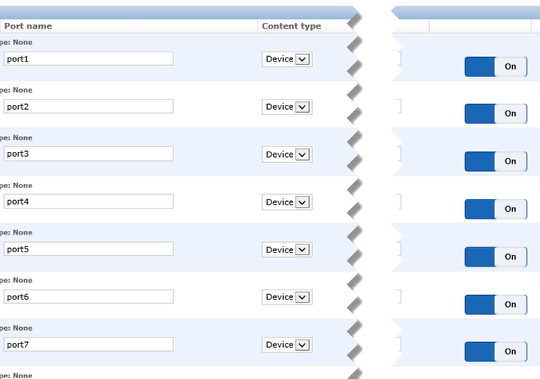Toggle the On switch for port4
Screen dimensions: 540x379
(x=496, y=209)
